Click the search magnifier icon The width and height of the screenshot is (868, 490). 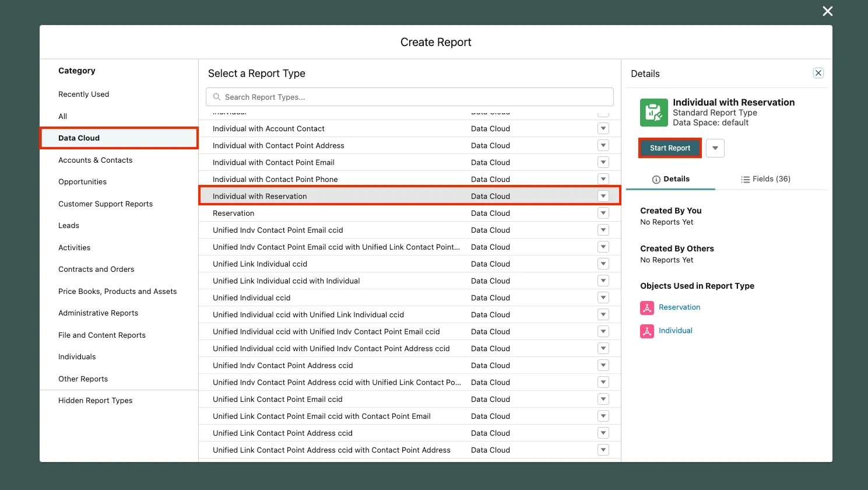tap(217, 97)
